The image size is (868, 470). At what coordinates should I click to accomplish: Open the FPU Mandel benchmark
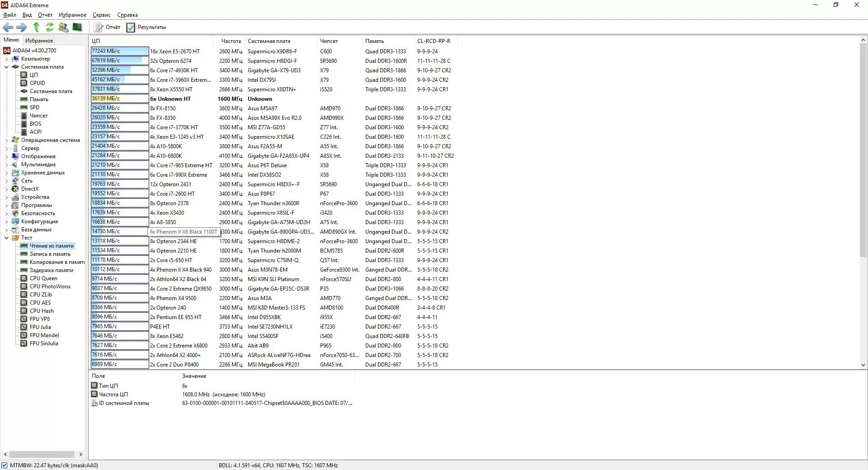(44, 335)
